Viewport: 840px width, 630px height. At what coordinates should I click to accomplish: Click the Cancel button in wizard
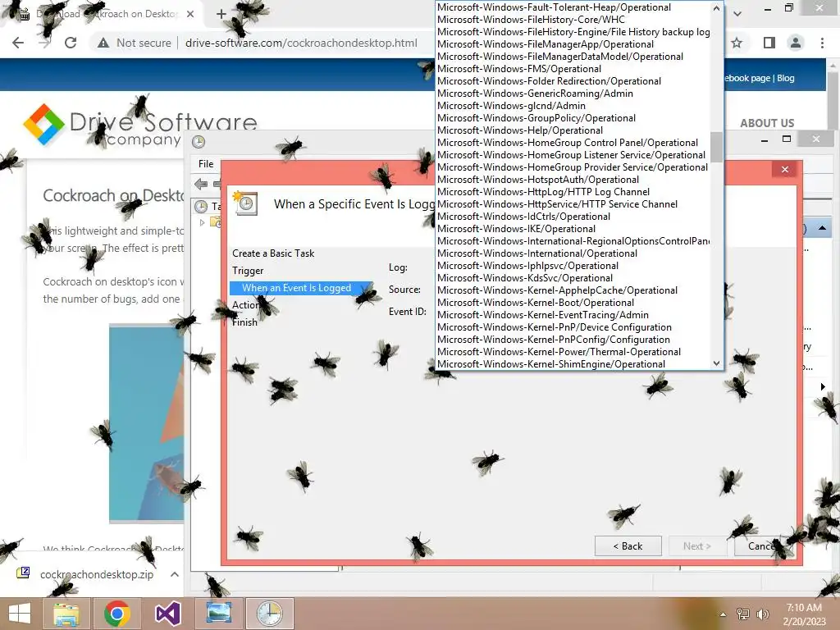(763, 546)
